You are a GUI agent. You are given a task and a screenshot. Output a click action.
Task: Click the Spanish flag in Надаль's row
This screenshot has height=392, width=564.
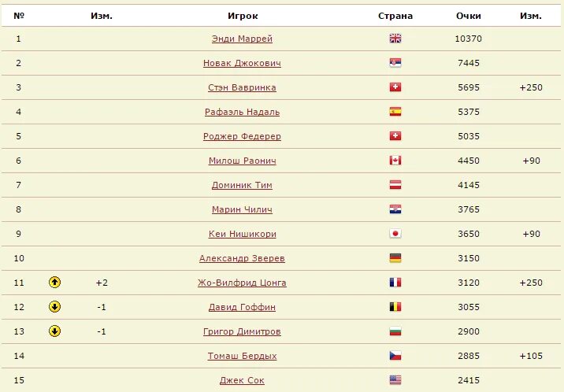pyautogui.click(x=395, y=112)
